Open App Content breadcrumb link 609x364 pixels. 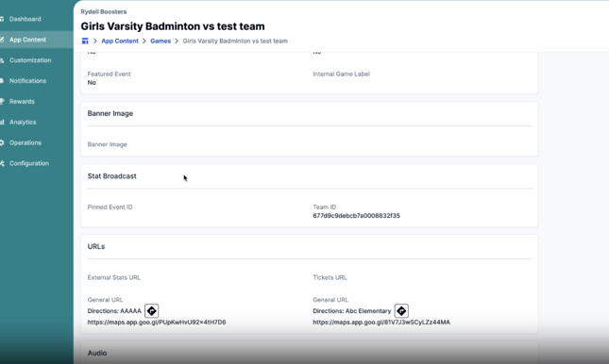click(x=120, y=41)
